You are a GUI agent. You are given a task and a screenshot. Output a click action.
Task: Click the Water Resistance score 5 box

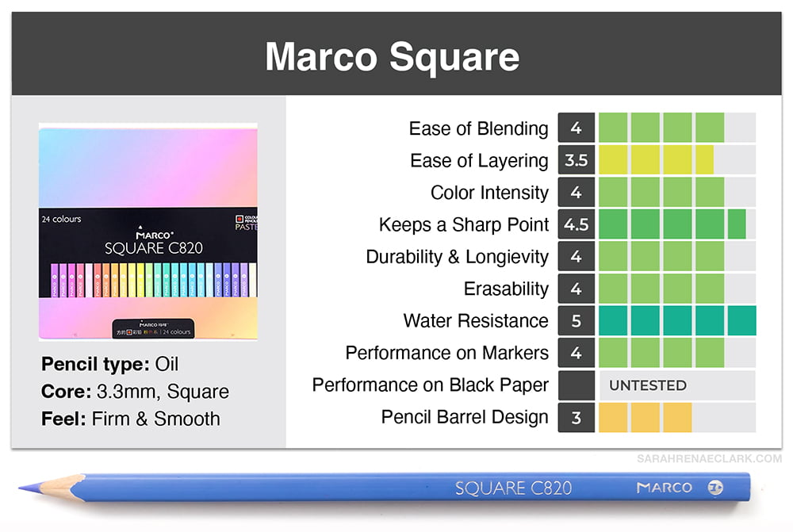point(576,320)
